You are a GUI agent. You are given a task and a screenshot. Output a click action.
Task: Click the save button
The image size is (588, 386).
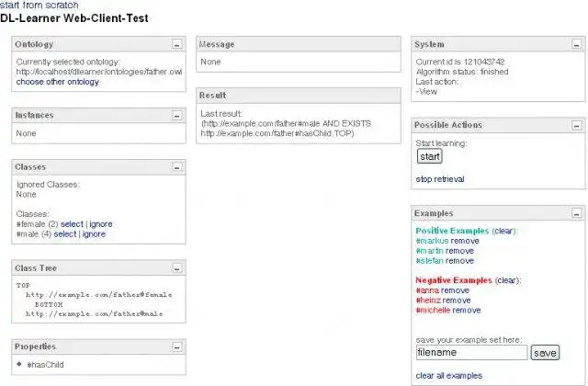pos(545,353)
